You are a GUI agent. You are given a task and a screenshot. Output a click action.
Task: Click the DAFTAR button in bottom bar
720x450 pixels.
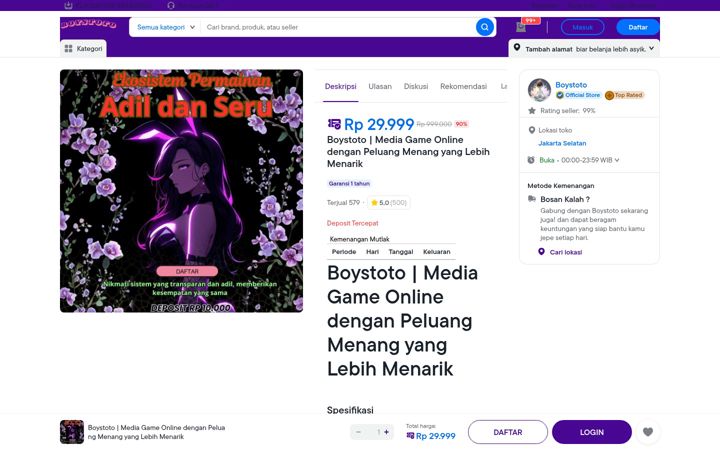pos(507,432)
